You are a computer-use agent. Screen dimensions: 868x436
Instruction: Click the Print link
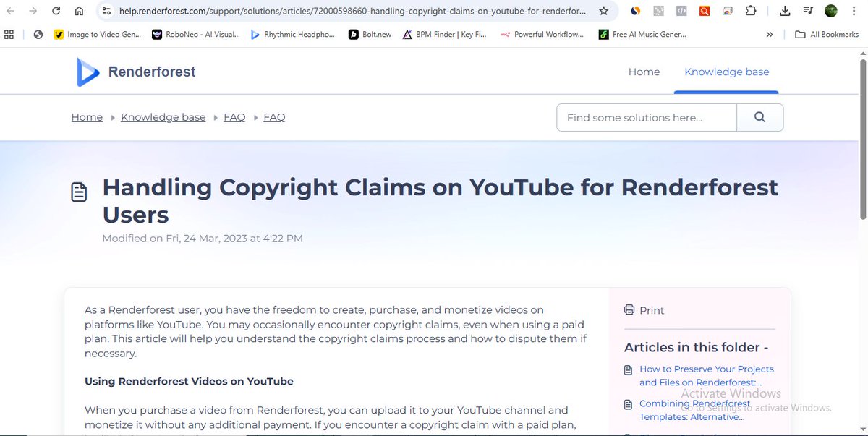(644, 310)
